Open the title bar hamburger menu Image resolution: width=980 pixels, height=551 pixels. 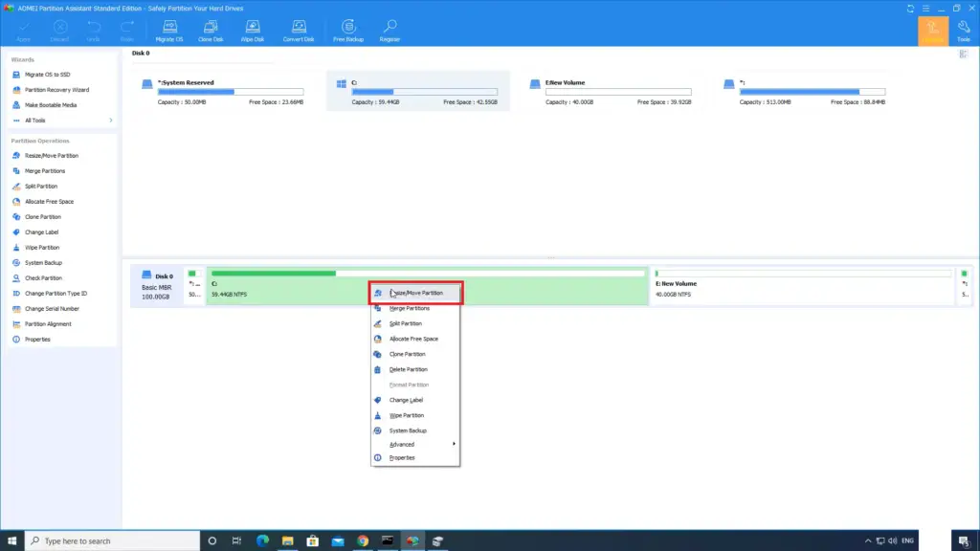pos(925,8)
